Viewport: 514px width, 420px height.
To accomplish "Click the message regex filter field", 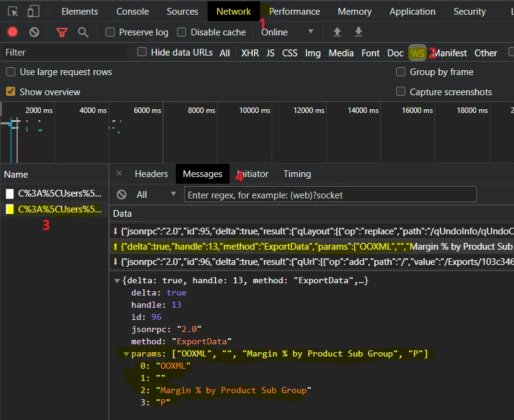I will [330, 195].
